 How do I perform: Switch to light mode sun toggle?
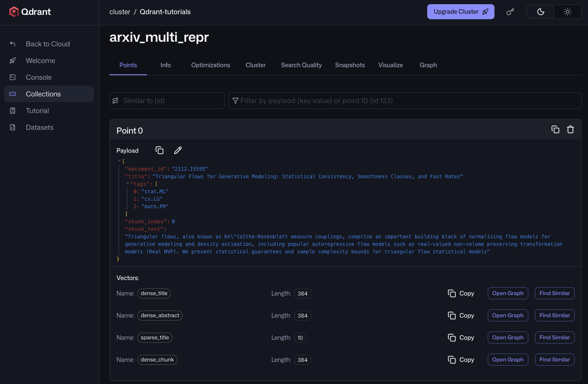[568, 12]
